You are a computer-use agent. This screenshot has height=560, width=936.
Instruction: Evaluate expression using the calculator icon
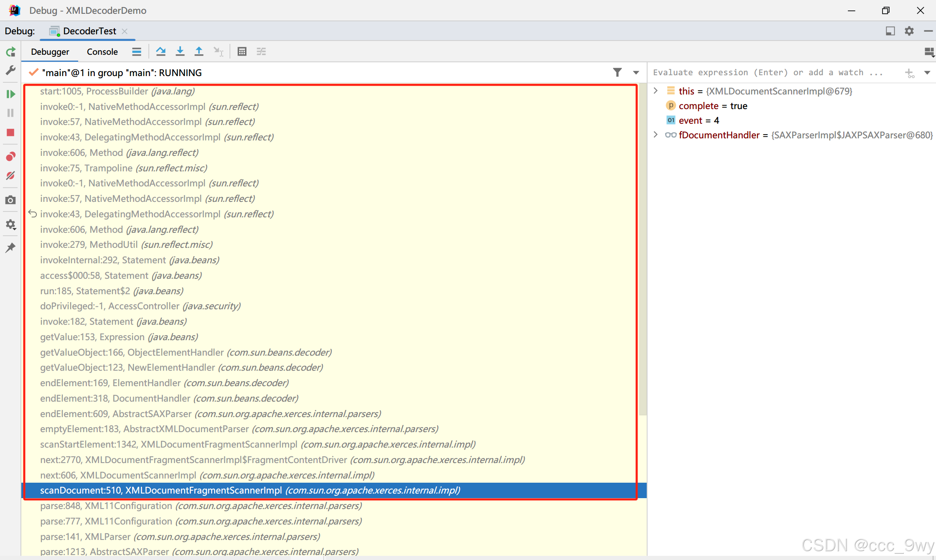[x=242, y=51]
